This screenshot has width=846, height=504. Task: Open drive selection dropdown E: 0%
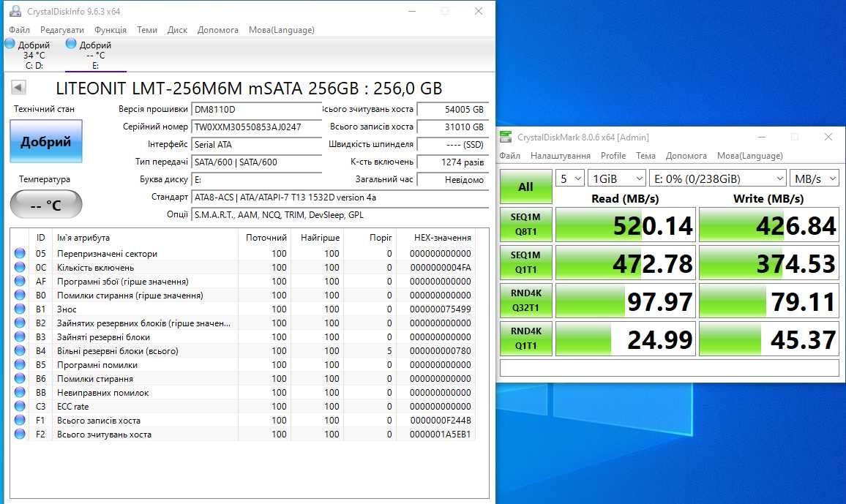pos(717,178)
